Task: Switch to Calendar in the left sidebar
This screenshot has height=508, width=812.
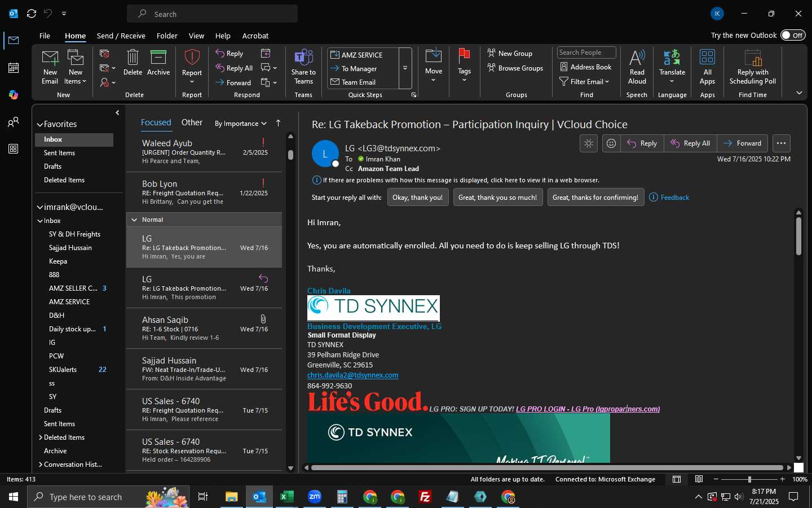Action: (14, 68)
